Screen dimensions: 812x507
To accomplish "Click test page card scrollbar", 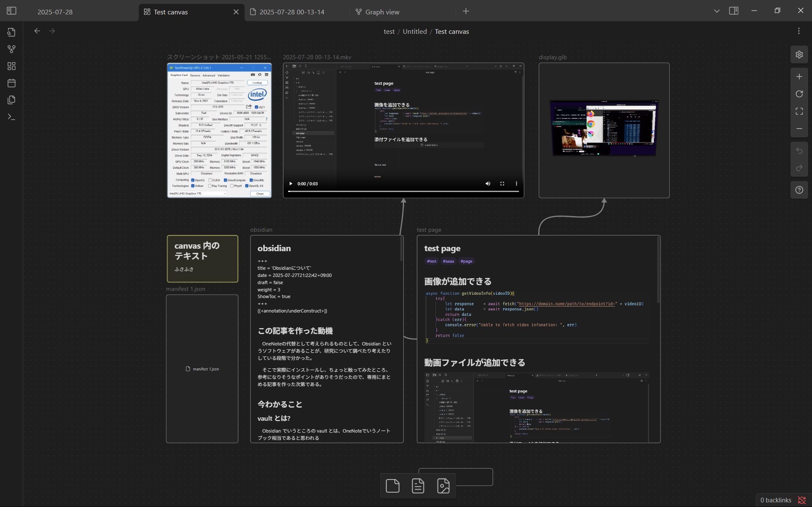I will pyautogui.click(x=658, y=270).
